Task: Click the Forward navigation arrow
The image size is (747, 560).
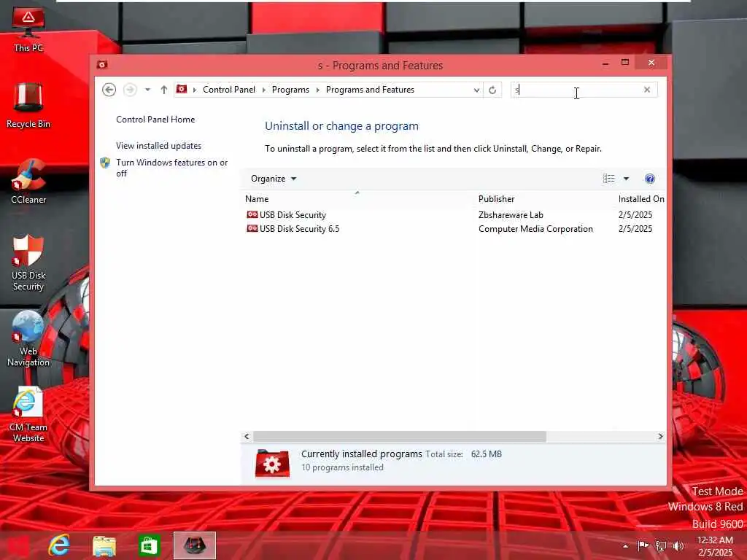Action: 130,90
